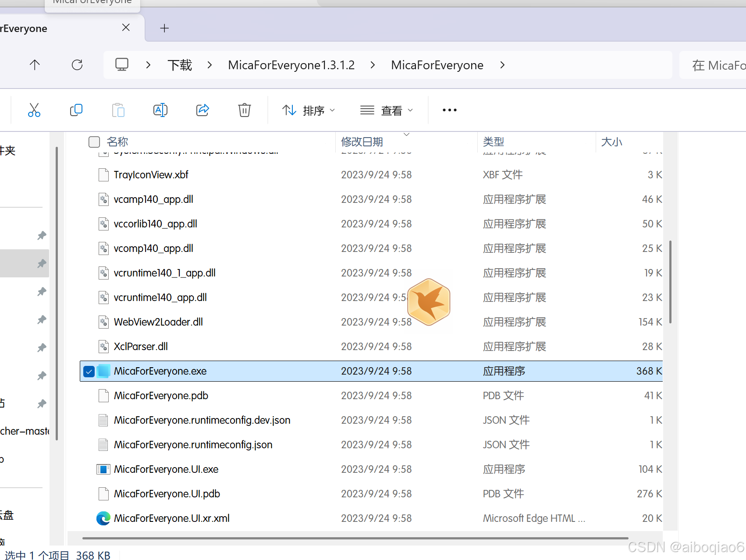The width and height of the screenshot is (746, 560).
Task: Click the 下载 breadcrumb
Action: point(180,65)
